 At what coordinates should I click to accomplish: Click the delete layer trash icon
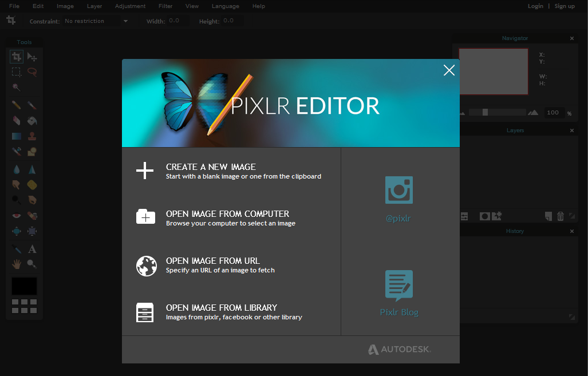(x=561, y=216)
